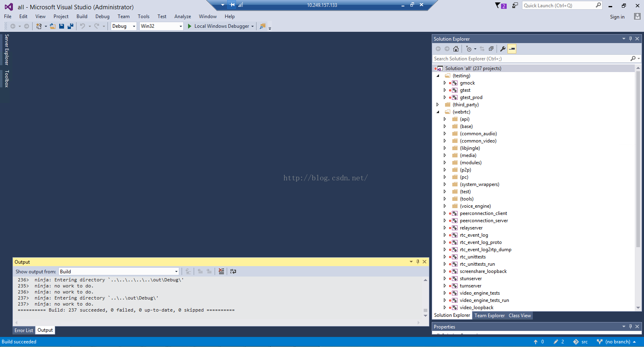Click the Output panel vertical scrollbar
The height and width of the screenshot is (347, 644).
425,298
